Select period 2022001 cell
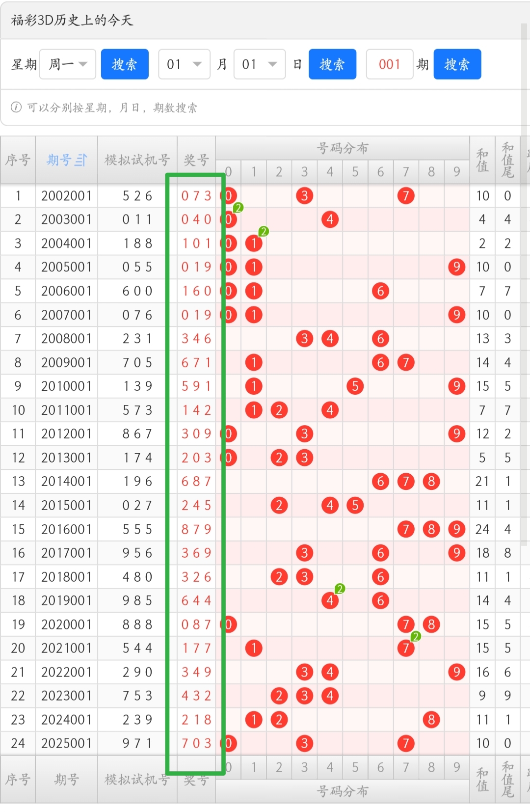 pyautogui.click(x=67, y=672)
